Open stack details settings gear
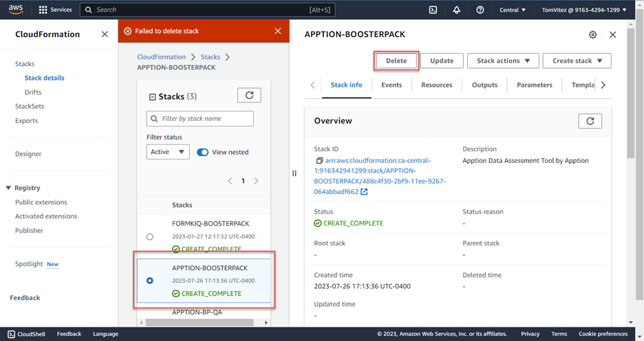644x341 pixels. pos(593,34)
